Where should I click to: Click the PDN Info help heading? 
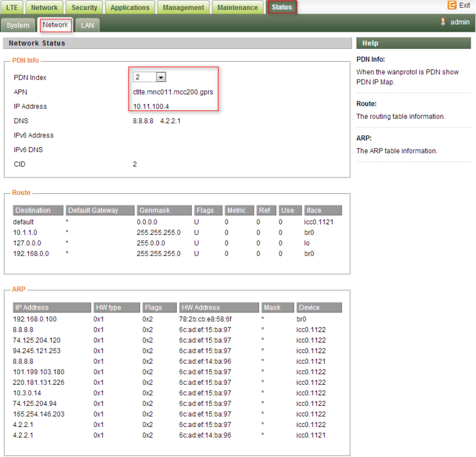click(371, 59)
